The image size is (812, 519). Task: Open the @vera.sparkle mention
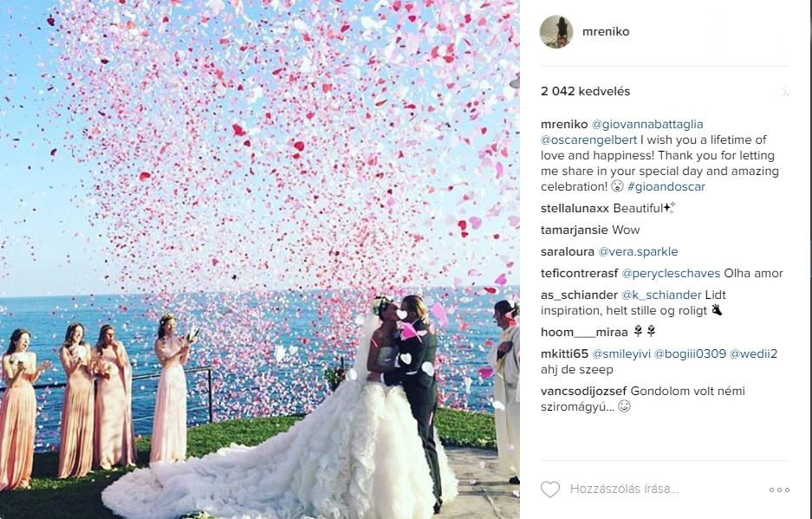pos(638,252)
